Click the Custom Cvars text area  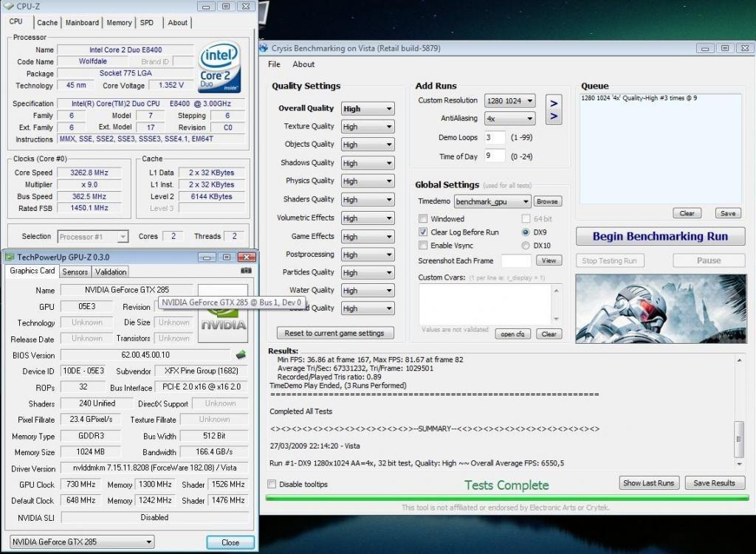click(x=485, y=305)
